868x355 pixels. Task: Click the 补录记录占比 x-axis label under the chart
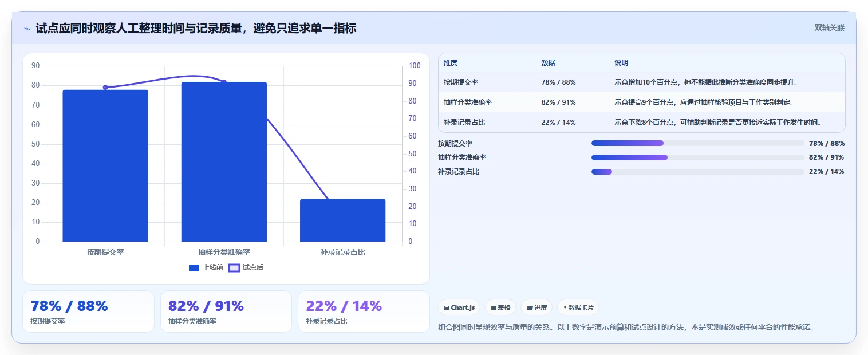[342, 252]
